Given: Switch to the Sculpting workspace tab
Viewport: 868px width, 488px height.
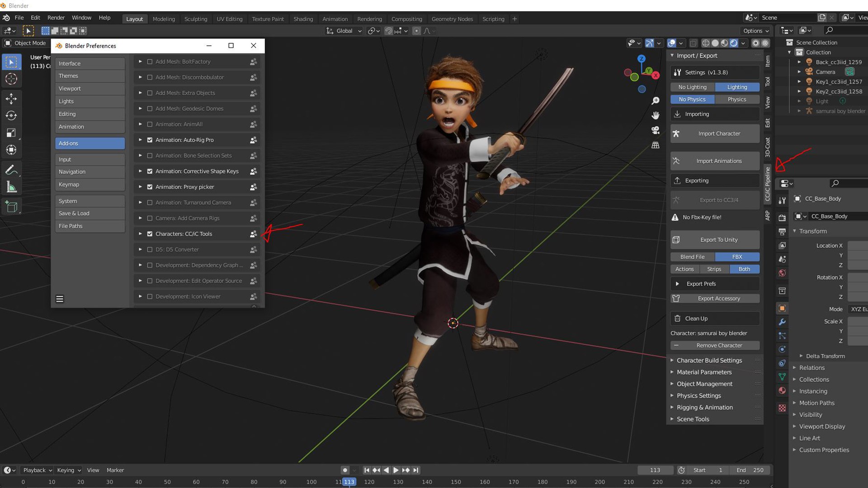Looking at the screenshot, I should tap(196, 19).
